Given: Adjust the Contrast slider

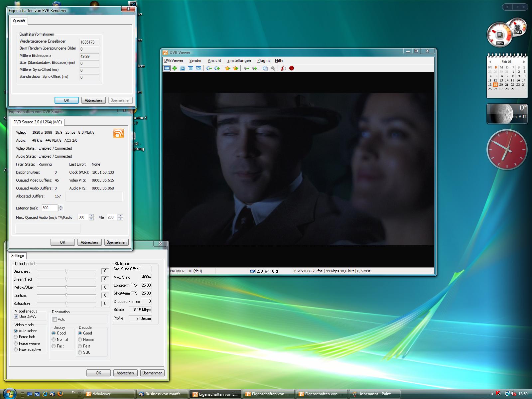Looking at the screenshot, I should point(66,295).
